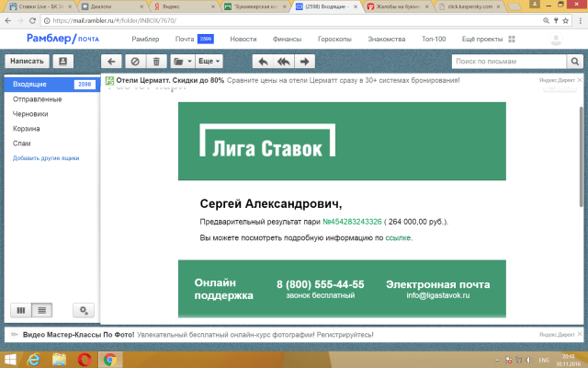This screenshot has height=368, width=588.
Task: Open user profile avatar icon
Action: [x=556, y=39]
